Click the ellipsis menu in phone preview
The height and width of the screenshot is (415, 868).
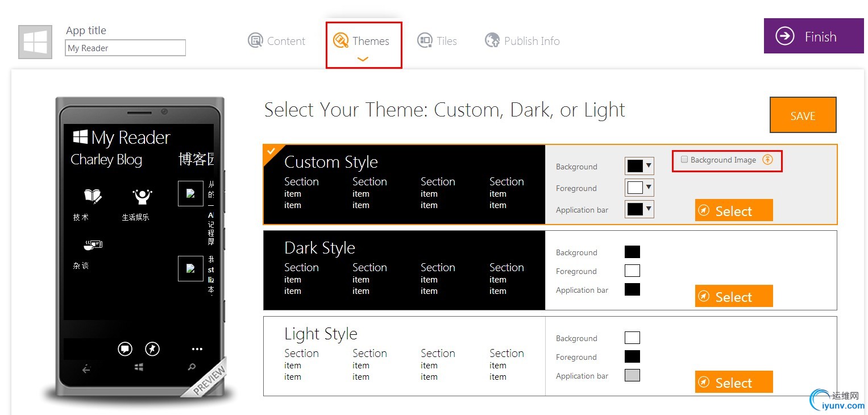(197, 349)
